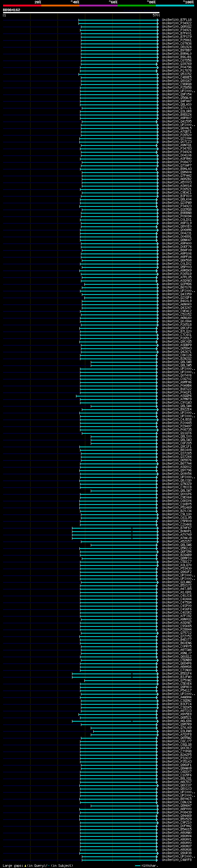Open hit UniRef100_Q8X1X3
The width and height of the screenshot is (197, 868).
pos(177,789)
